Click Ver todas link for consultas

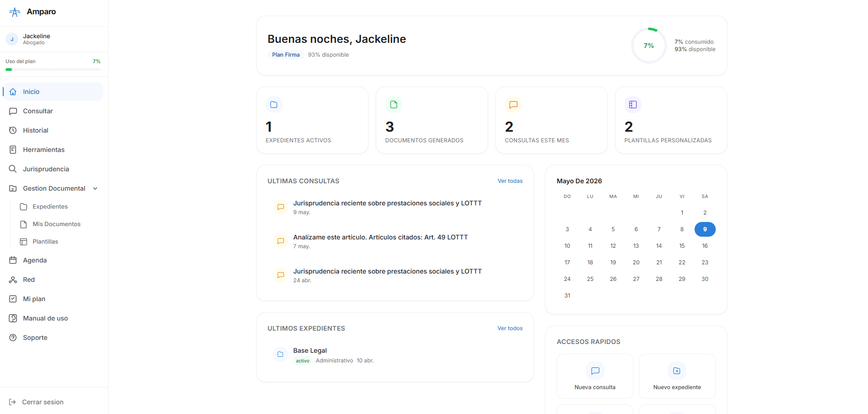[510, 181]
